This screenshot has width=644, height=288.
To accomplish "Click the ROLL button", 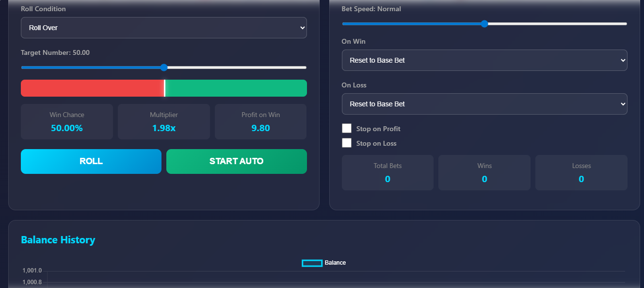I will (x=91, y=161).
